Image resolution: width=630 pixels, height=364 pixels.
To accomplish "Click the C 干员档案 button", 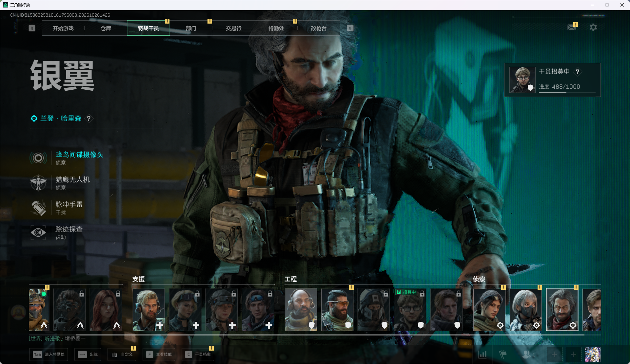I will click(198, 355).
